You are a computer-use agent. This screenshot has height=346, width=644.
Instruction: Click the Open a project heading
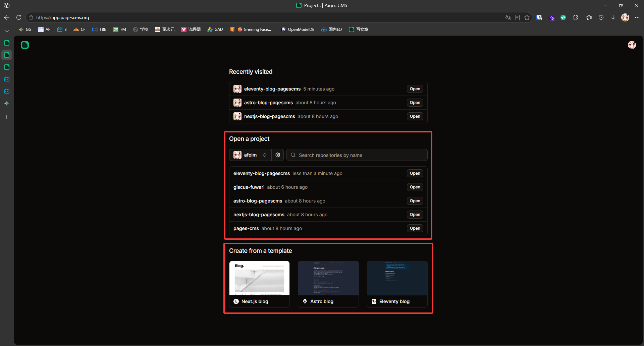point(249,139)
